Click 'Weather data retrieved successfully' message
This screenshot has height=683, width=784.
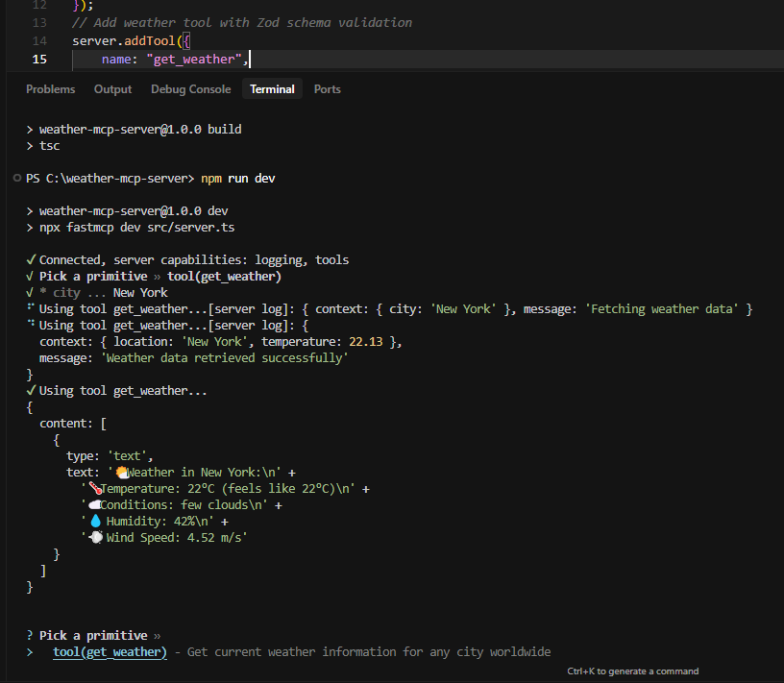225,358
